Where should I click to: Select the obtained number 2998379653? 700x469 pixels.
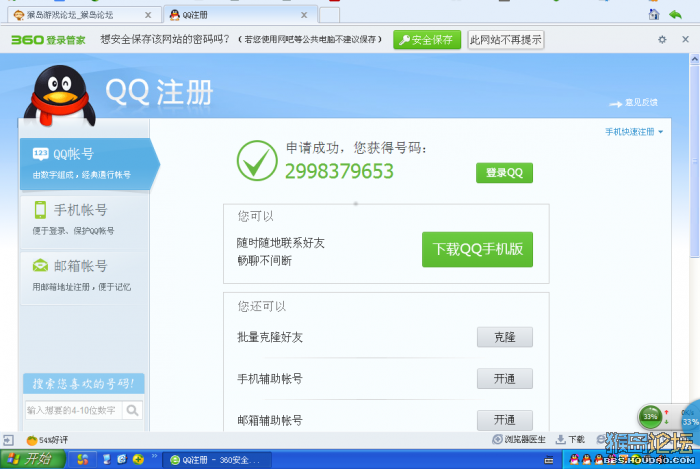point(339,171)
